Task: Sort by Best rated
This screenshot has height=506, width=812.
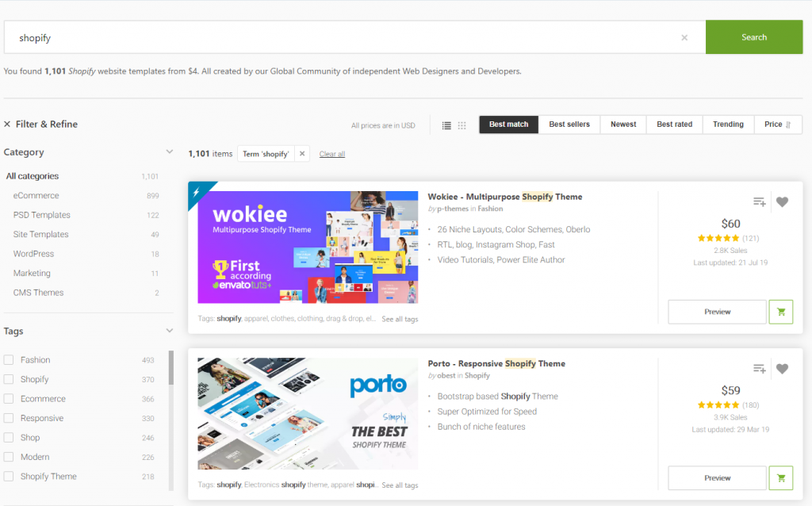Action: [674, 125]
